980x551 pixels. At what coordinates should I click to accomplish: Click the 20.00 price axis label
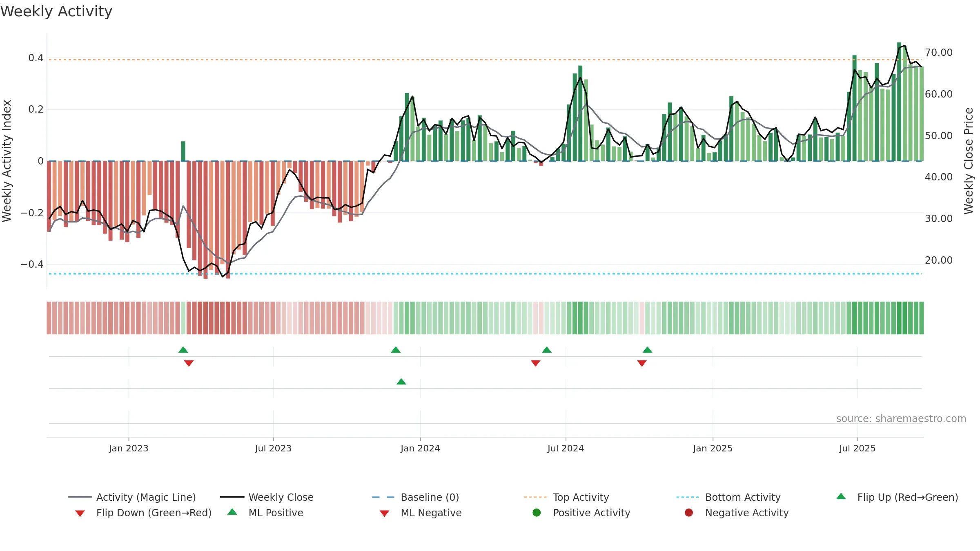pyautogui.click(x=938, y=260)
